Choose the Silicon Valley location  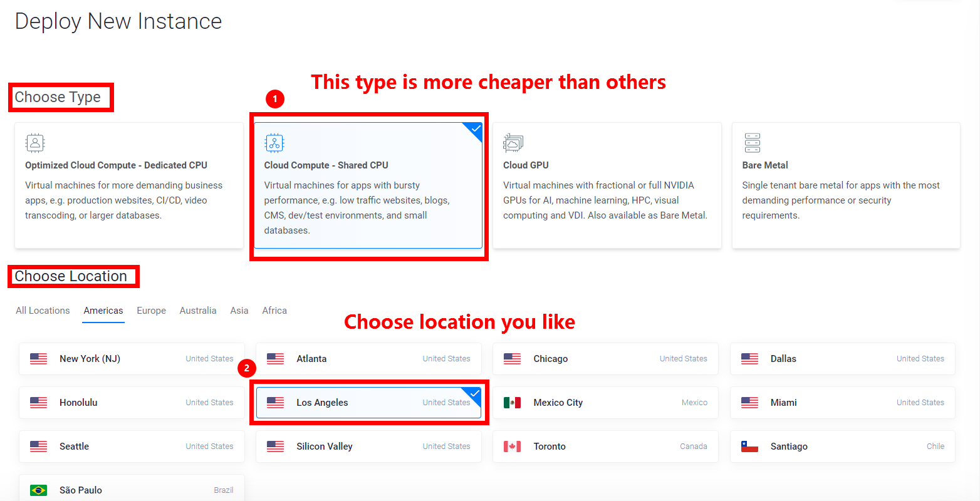coord(368,447)
